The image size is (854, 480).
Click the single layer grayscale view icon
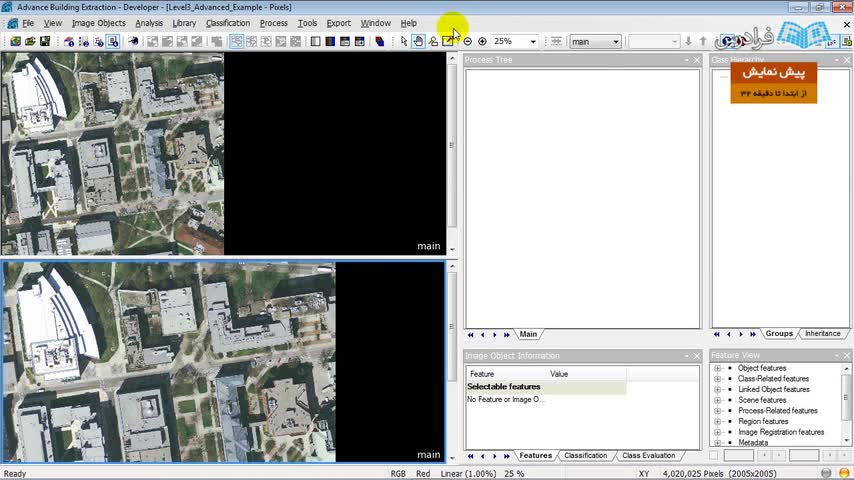[316, 41]
